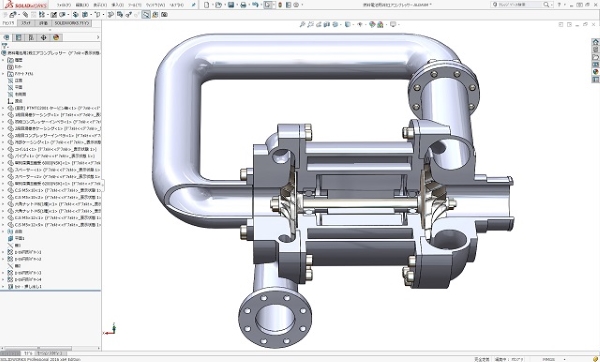Toggle the highlighted selection tool in assembly toolbar
The image size is (600, 362).
[x=146, y=15]
